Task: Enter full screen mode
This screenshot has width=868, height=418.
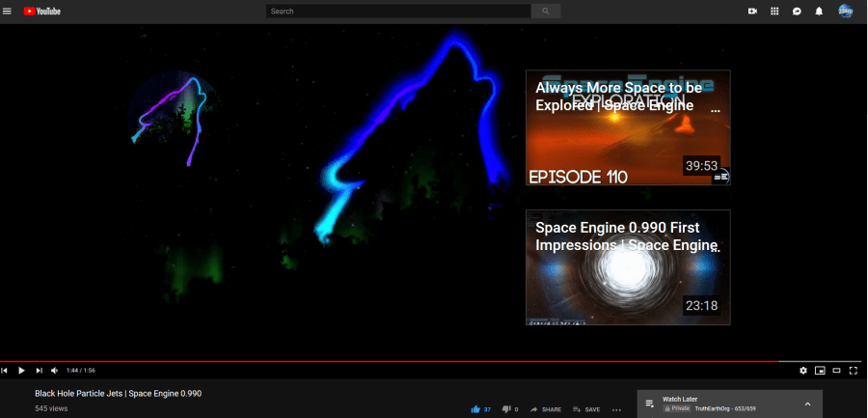Action: [853, 371]
